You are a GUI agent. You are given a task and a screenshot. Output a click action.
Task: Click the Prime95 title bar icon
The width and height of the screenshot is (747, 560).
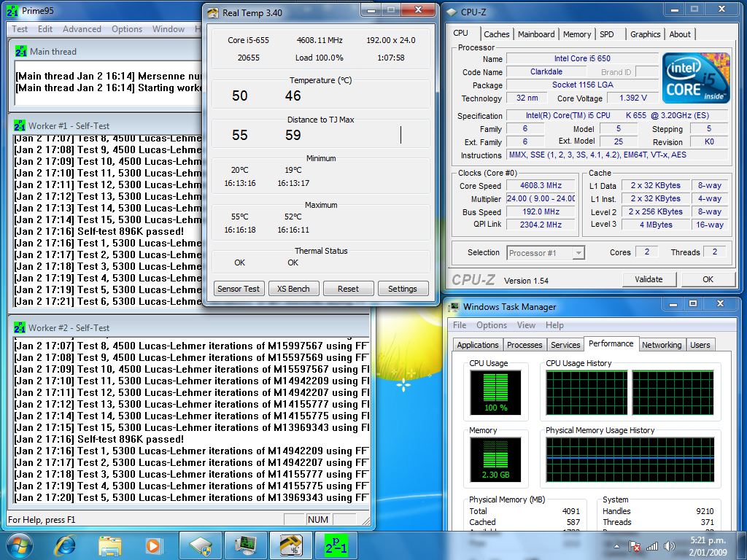(x=12, y=10)
